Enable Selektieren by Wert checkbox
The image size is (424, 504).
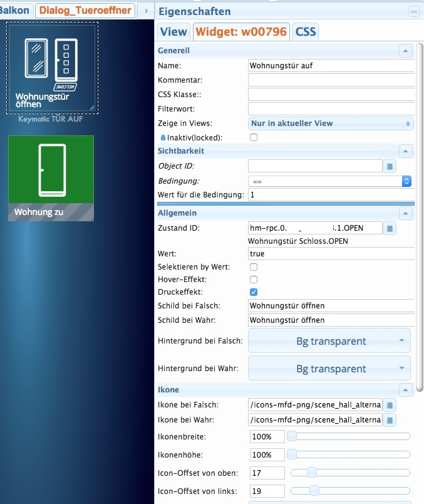tap(254, 267)
